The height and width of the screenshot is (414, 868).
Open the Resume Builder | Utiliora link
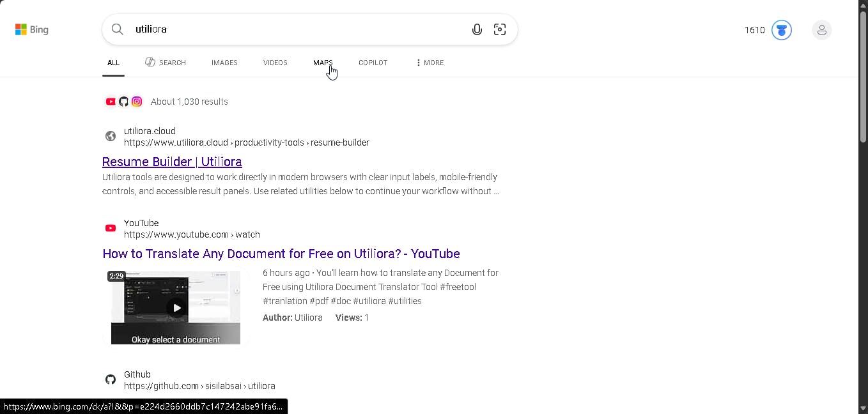[172, 162]
